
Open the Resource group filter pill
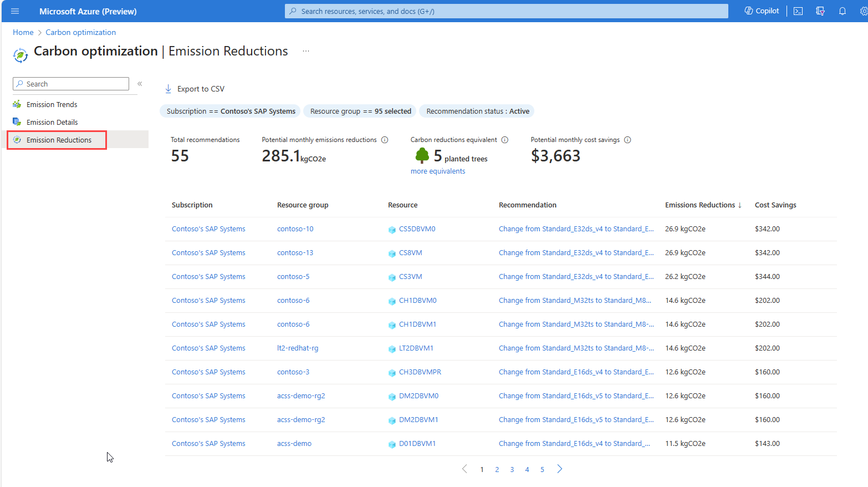pos(360,111)
